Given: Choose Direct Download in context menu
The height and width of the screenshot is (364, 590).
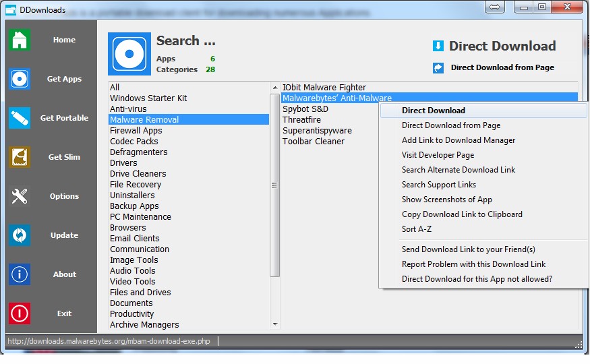Looking at the screenshot, I should 483,111.
